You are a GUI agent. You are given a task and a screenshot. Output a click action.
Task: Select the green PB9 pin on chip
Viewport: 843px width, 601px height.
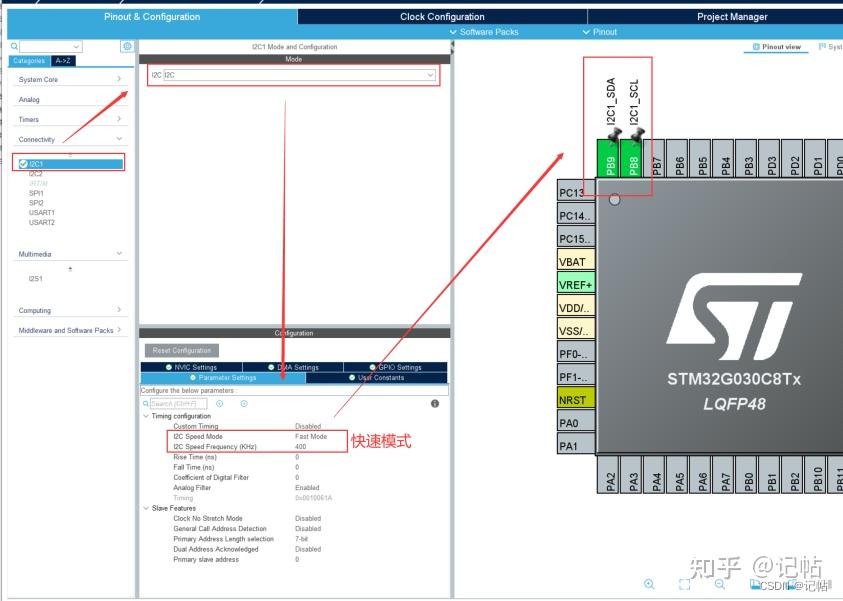click(609, 159)
